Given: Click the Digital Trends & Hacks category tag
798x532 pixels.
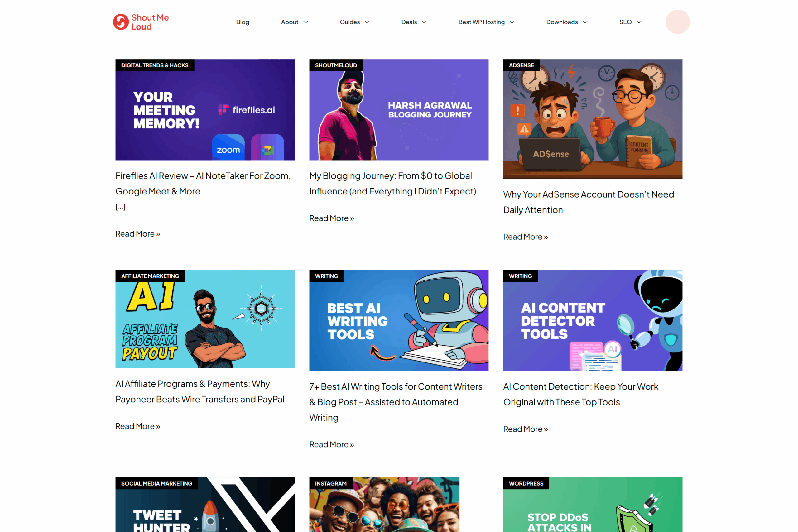Looking at the screenshot, I should pyautogui.click(x=155, y=65).
